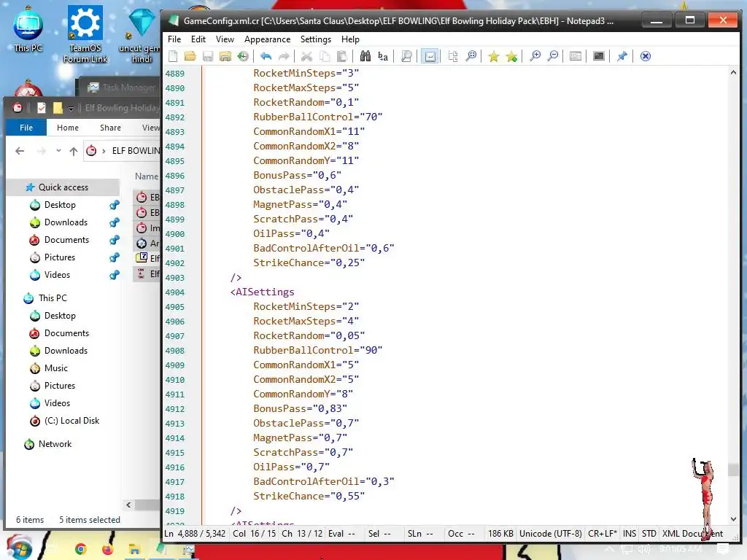Viewport: 747px width, 560px height.
Task: Click the Cut scissors icon
Action: coord(307,56)
